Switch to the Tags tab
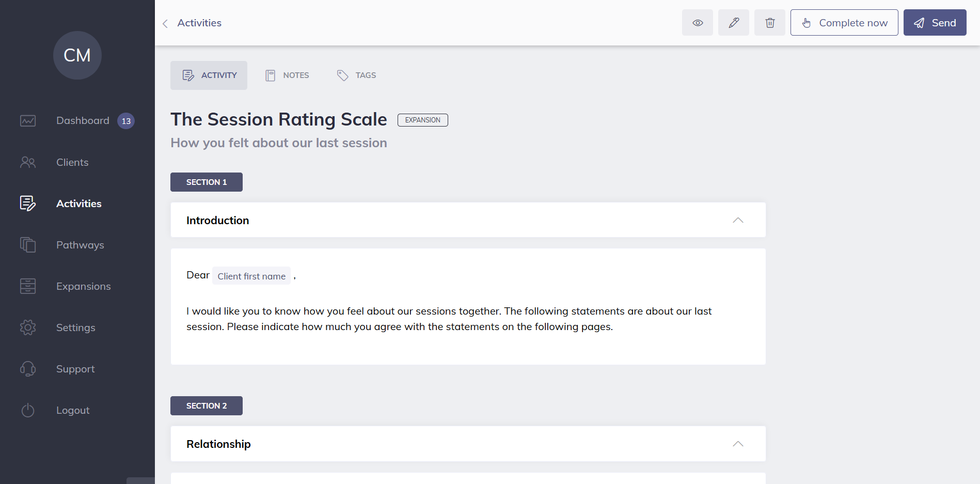 [356, 75]
